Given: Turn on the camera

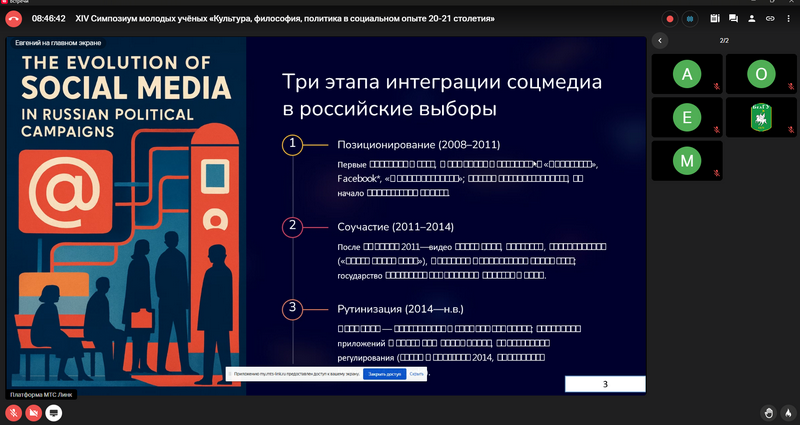Looking at the screenshot, I should pos(33,412).
